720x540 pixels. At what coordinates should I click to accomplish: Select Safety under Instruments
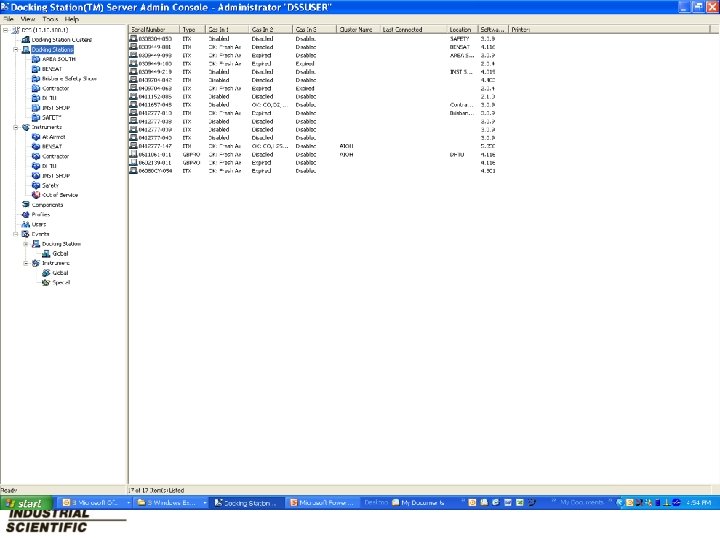pyautogui.click(x=50, y=185)
